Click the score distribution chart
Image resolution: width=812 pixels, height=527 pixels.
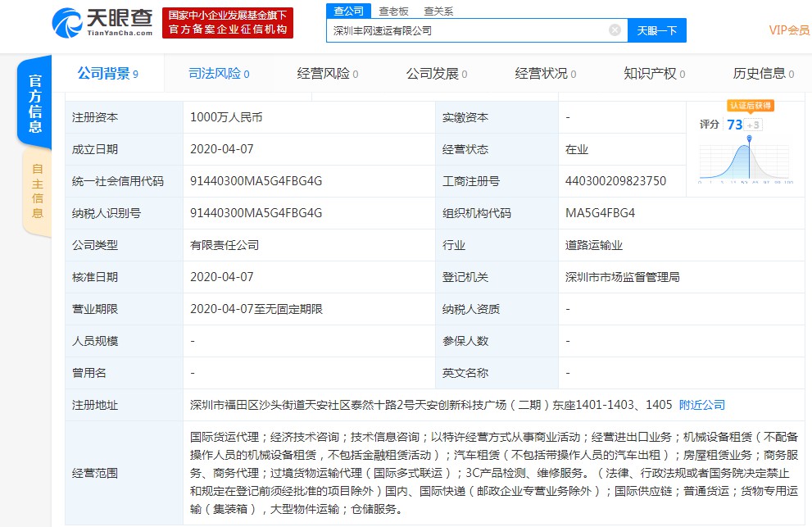pyautogui.click(x=746, y=160)
